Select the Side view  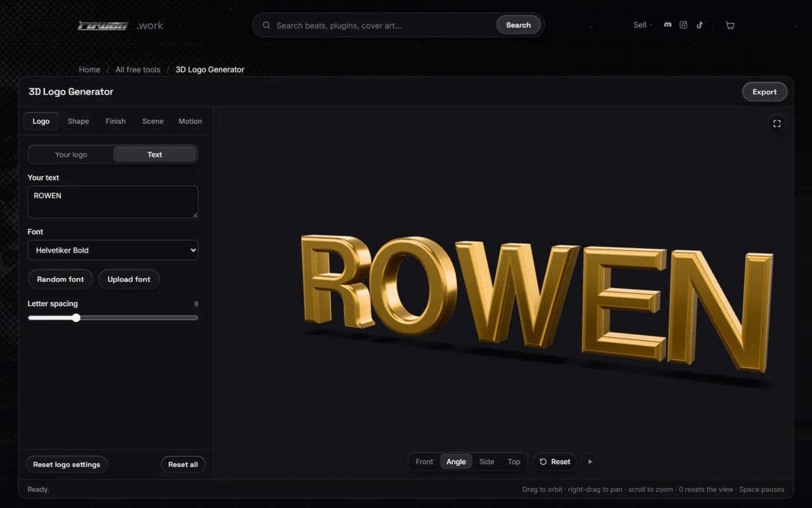pyautogui.click(x=487, y=462)
